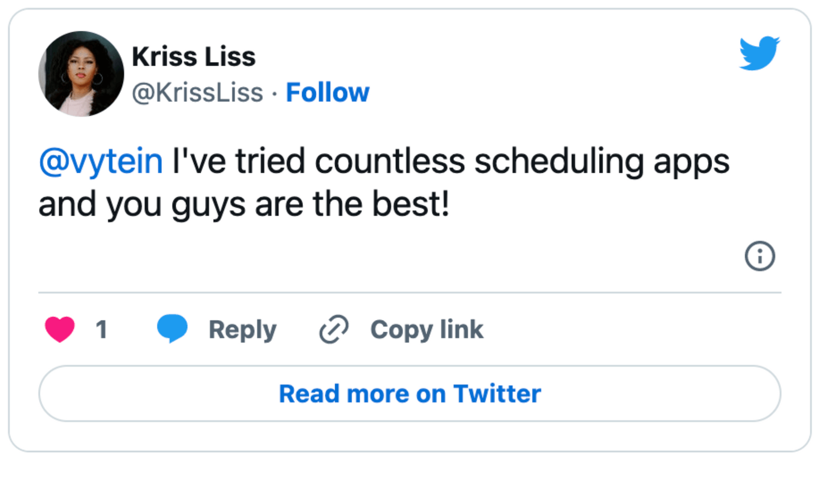
Task: Click the blue reply speech bubble icon
Action: [x=172, y=328]
